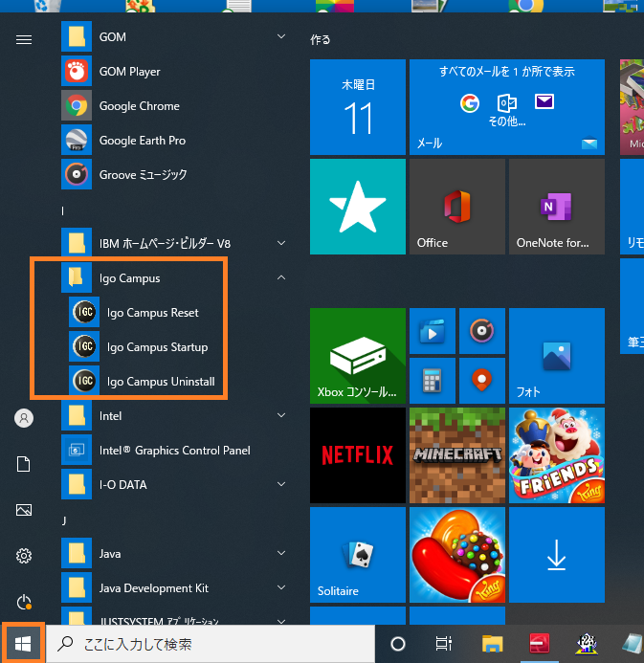Screen dimensions: 644x663
Task: Run Igo Campus Reset
Action: tap(152, 313)
